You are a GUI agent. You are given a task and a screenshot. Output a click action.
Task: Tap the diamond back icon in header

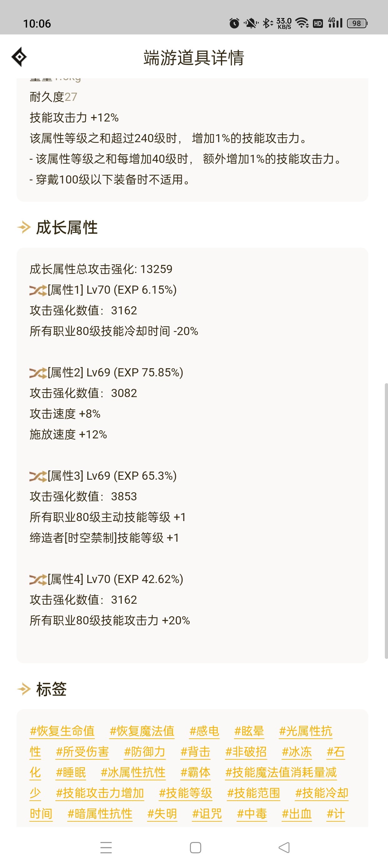[19, 57]
